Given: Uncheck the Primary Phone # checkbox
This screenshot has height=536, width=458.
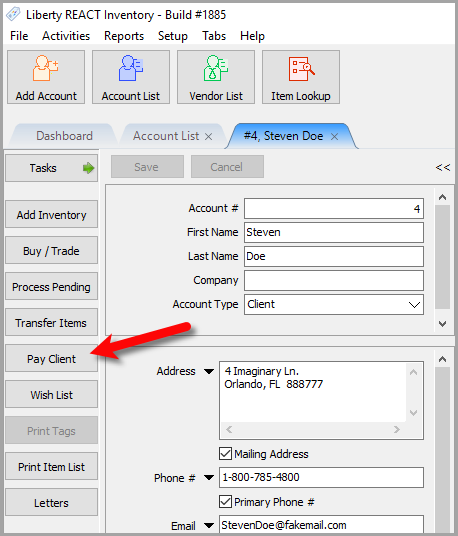Looking at the screenshot, I should coord(226,501).
